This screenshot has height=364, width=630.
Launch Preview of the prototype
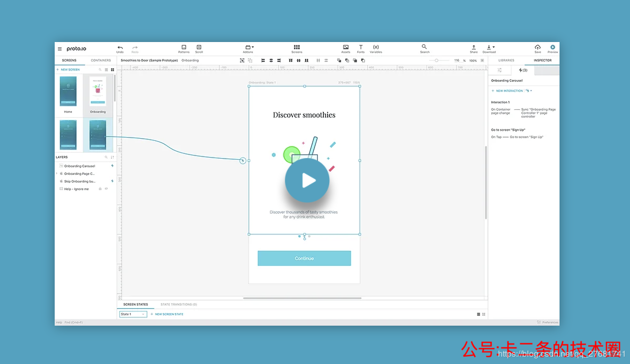pos(553,49)
